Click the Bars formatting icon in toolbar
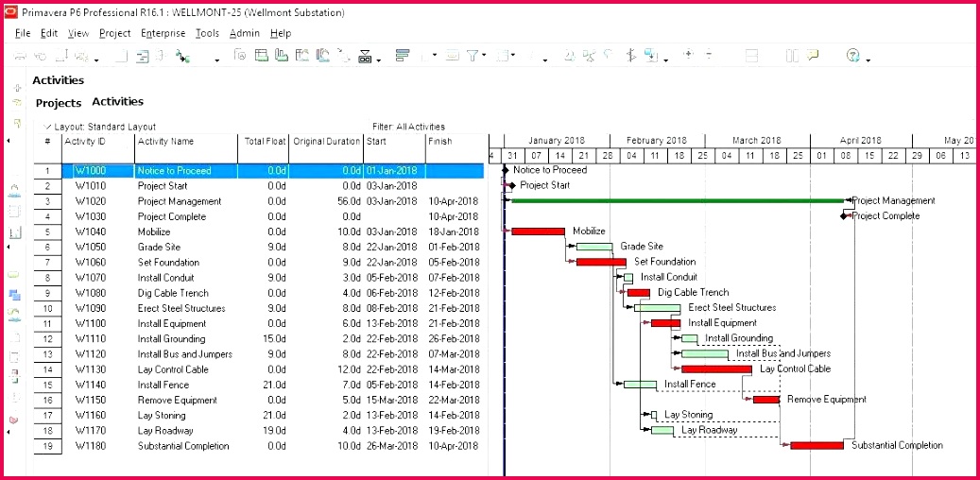This screenshot has height=480, width=980. click(403, 56)
